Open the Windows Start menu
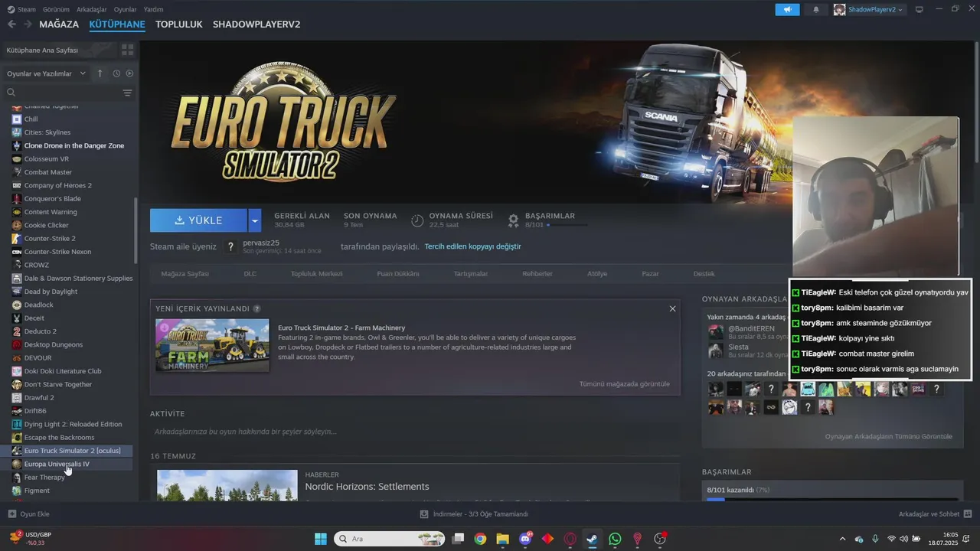 tap(320, 539)
